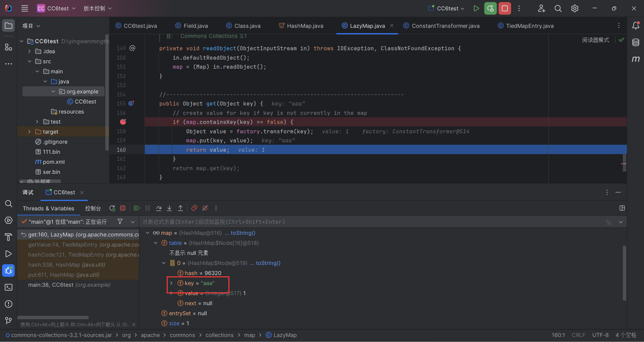Screen dimensions: 644x342
Task: Open the thread selector dropdown arrow
Action: tap(133, 222)
